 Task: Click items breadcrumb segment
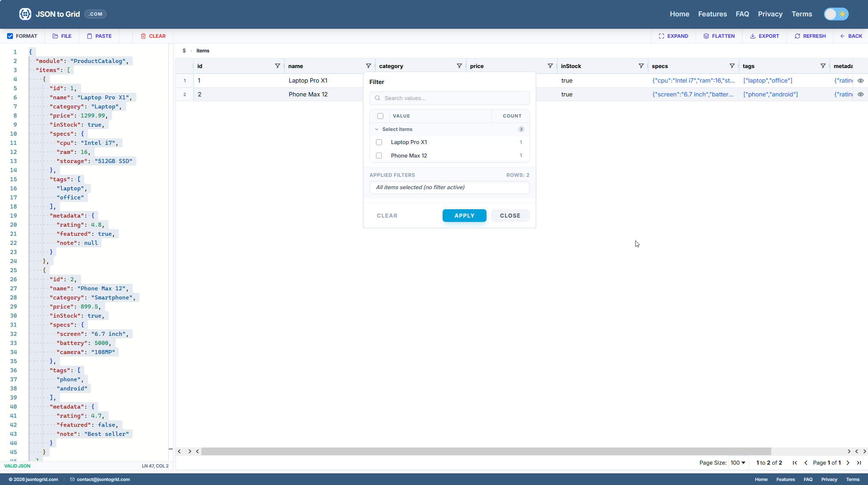pyautogui.click(x=203, y=51)
